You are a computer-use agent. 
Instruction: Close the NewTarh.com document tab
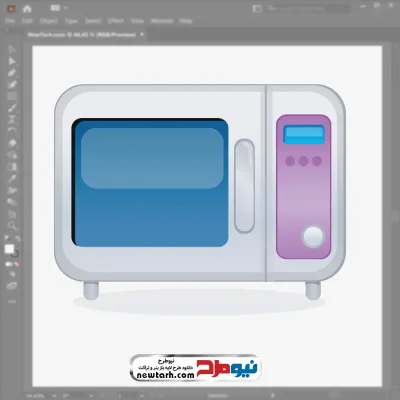pos(142,34)
